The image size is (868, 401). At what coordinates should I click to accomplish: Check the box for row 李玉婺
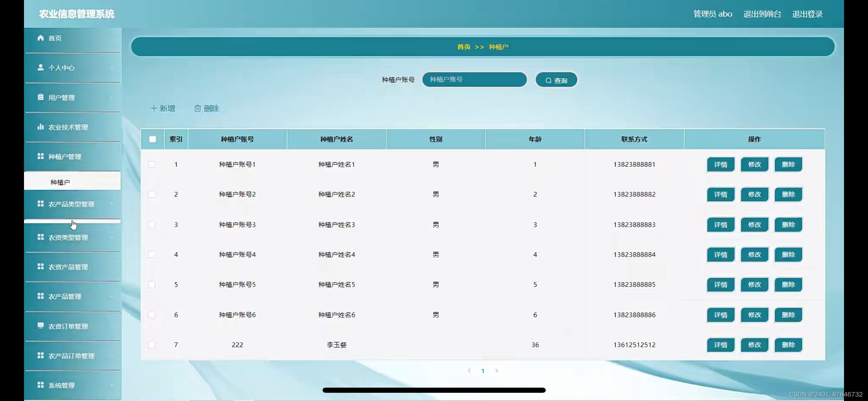tap(152, 345)
